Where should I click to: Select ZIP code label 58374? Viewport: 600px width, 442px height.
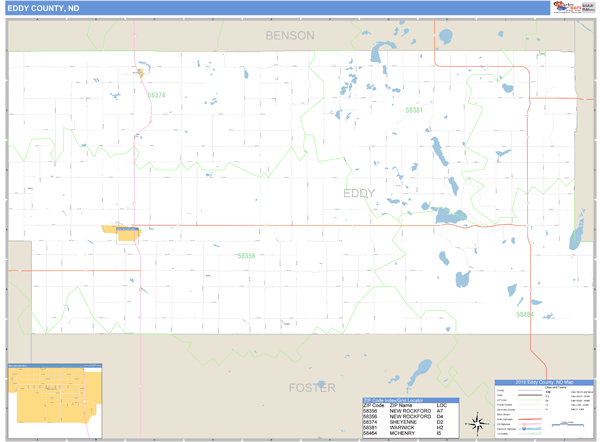click(x=156, y=95)
